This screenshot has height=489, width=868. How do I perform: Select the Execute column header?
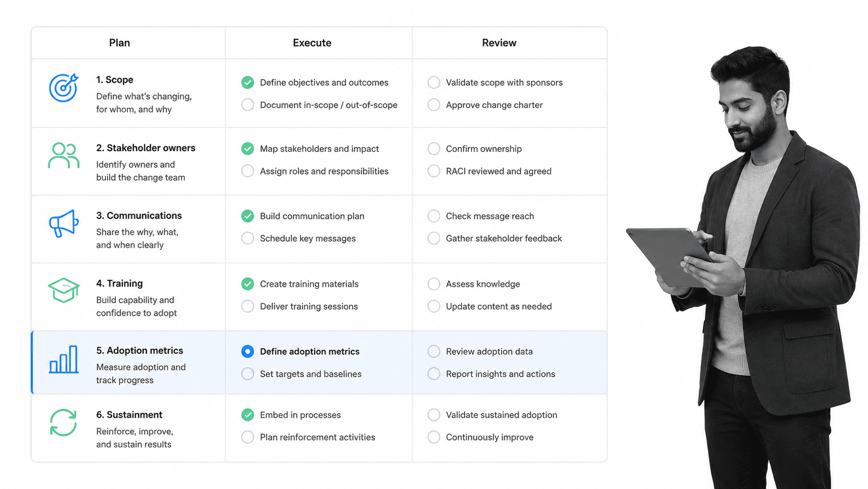312,43
